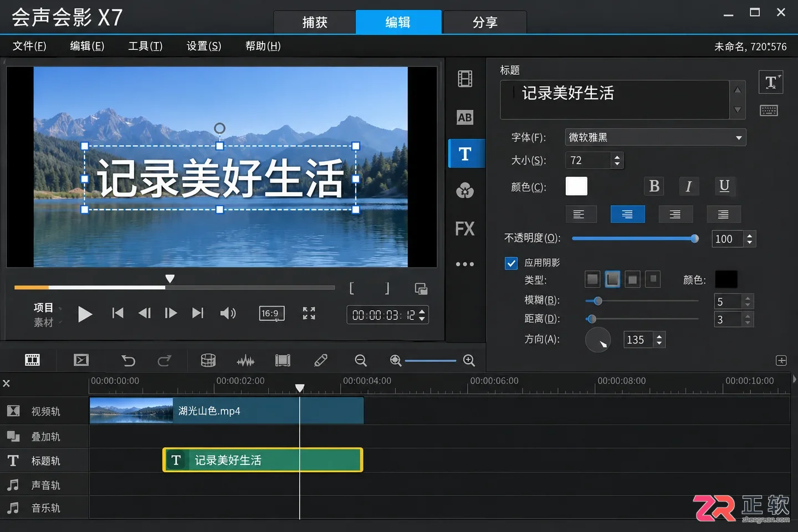The width and height of the screenshot is (798, 532).
Task: Increase font size with stepper arrow
Action: pos(617,157)
